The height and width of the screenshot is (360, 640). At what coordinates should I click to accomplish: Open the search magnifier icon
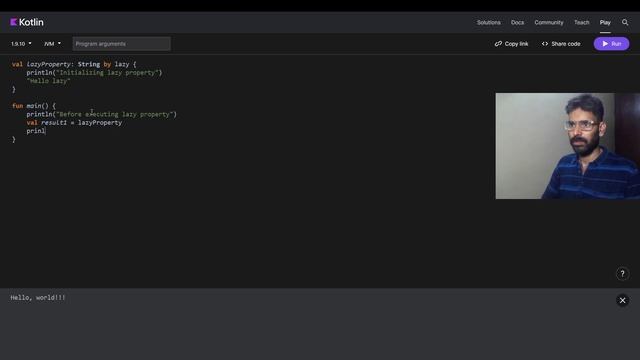(625, 22)
